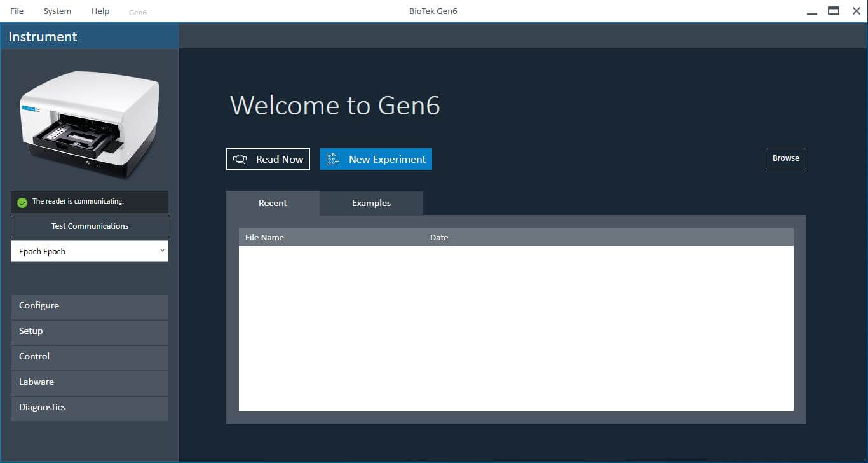Image resolution: width=868 pixels, height=463 pixels.
Task: Click the green communication status checkmark
Action: [22, 202]
